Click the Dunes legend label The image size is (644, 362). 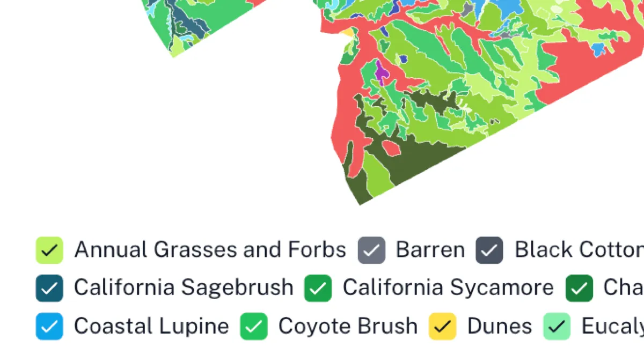point(499,326)
